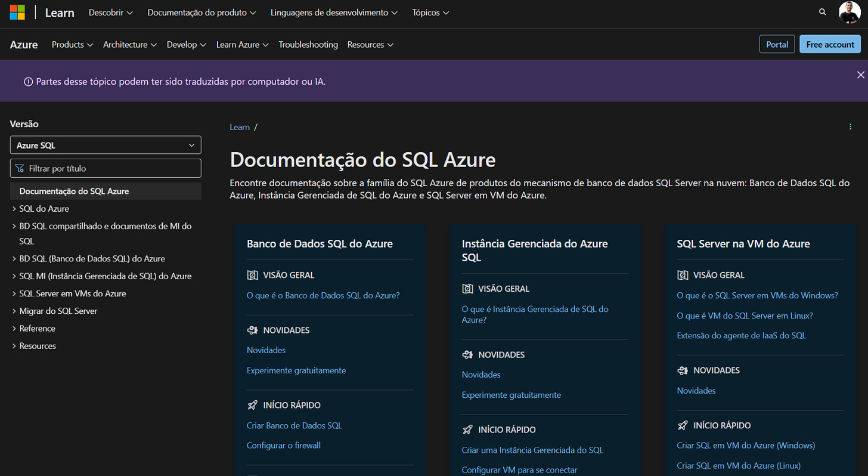Screen dimensions: 868x476
Task: Click Novidades icon under Banco de Dados SQL
Action: pos(252,330)
